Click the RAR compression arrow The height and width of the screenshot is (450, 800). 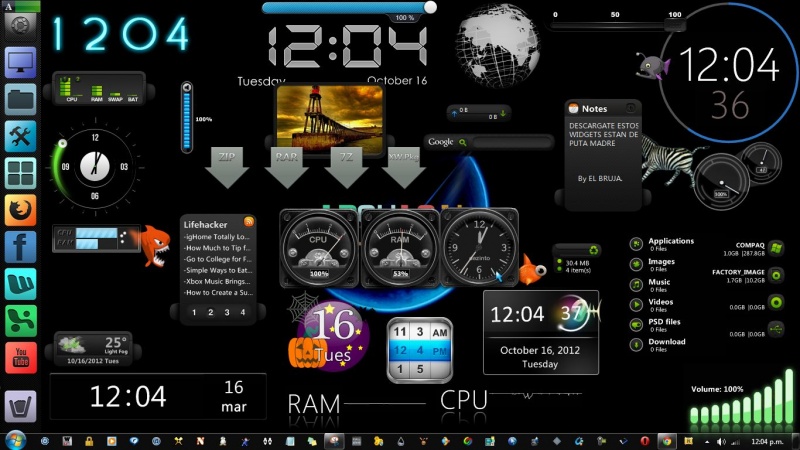[x=287, y=168]
